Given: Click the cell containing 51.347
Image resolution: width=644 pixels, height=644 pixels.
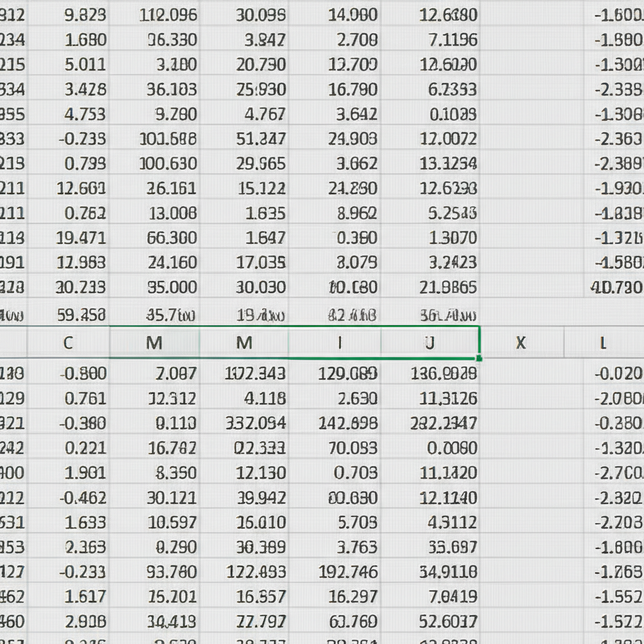Looking at the screenshot, I should pyautogui.click(x=244, y=138).
